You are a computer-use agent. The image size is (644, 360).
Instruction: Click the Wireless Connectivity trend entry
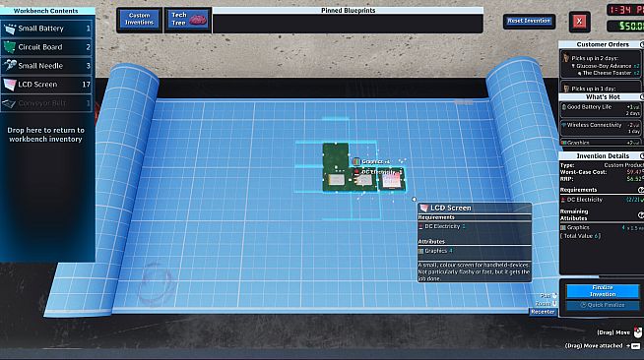(600, 128)
